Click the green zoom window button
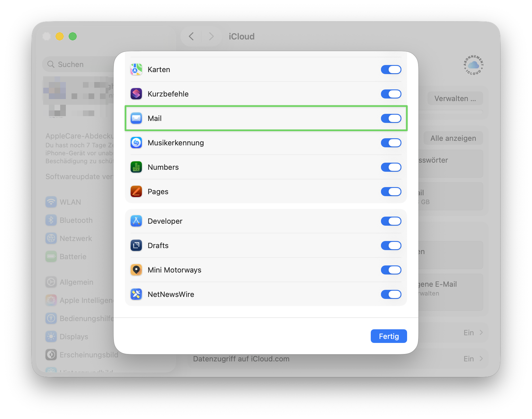The height and width of the screenshot is (419, 532). (73, 36)
